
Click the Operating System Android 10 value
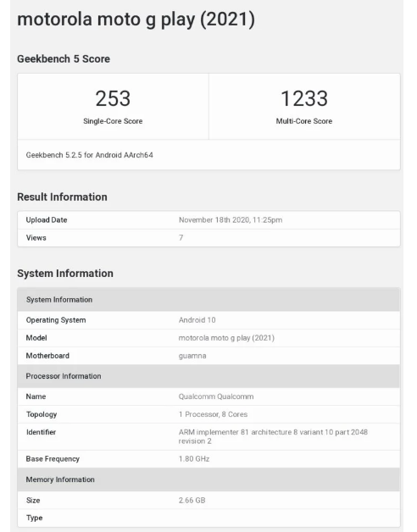(x=197, y=320)
